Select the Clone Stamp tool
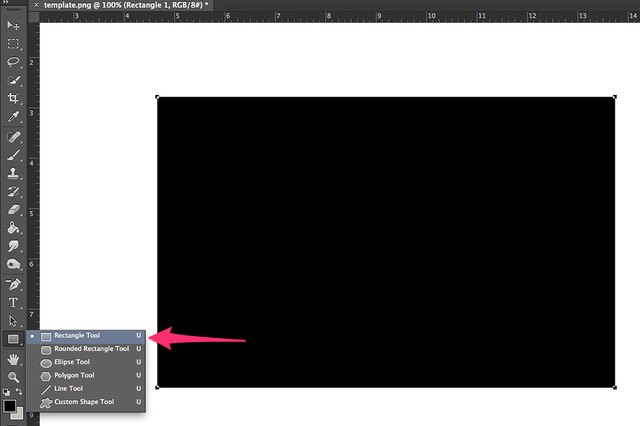 [13, 173]
